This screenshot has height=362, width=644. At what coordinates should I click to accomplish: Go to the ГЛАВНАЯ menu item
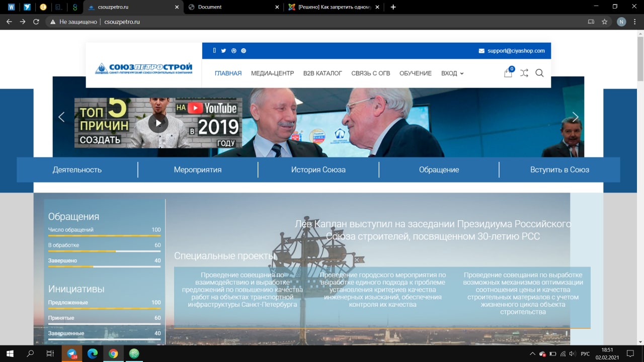coord(228,73)
